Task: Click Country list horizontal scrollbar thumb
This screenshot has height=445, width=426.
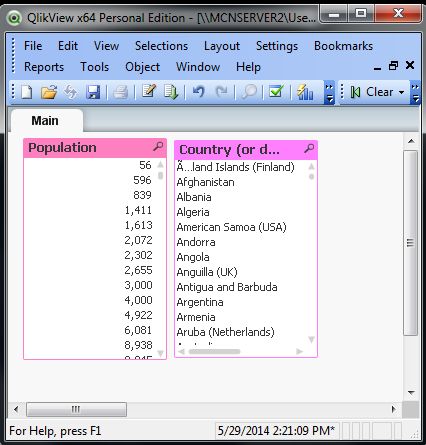Action: (214, 351)
